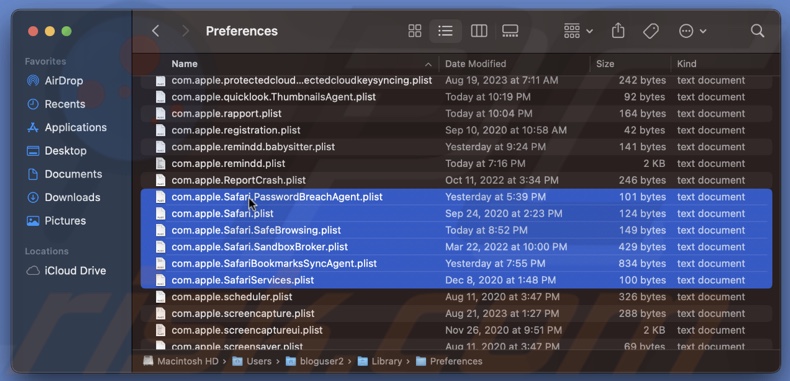Viewport: 790px width, 381px height.
Task: Click the window title 'Preferences'
Action: [241, 31]
